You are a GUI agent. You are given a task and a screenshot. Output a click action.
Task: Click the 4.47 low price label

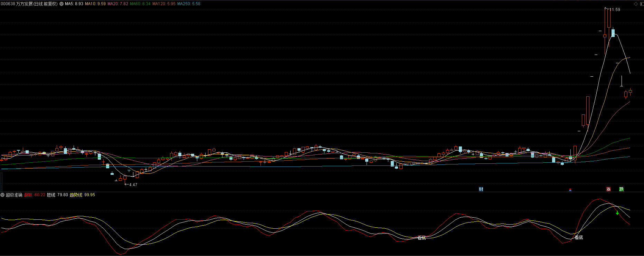[x=133, y=185]
